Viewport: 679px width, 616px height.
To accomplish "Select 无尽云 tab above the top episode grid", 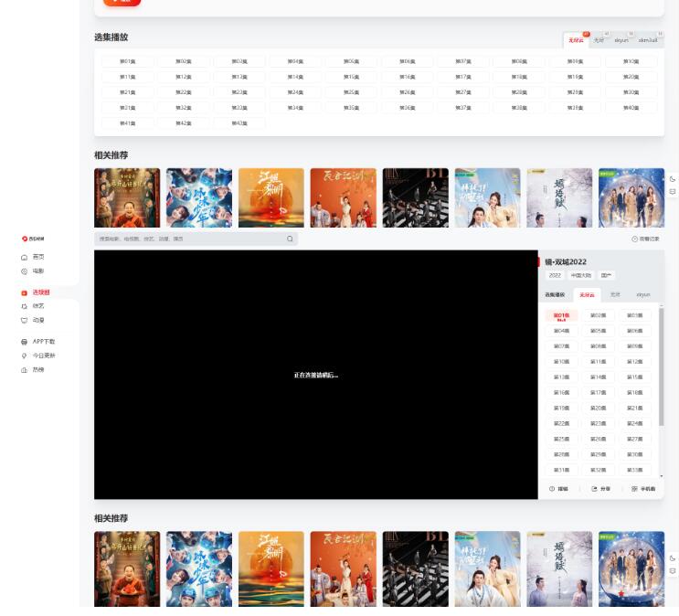I will 577,40.
